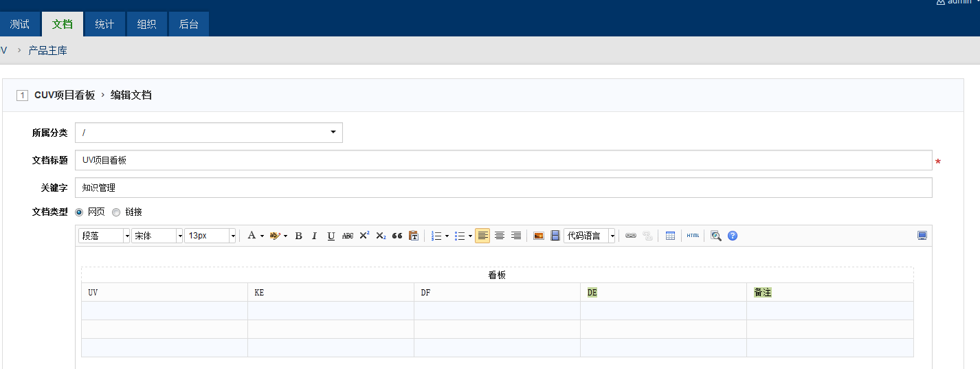Image resolution: width=980 pixels, height=369 pixels.
Task: Align text to the left
Action: (482, 236)
